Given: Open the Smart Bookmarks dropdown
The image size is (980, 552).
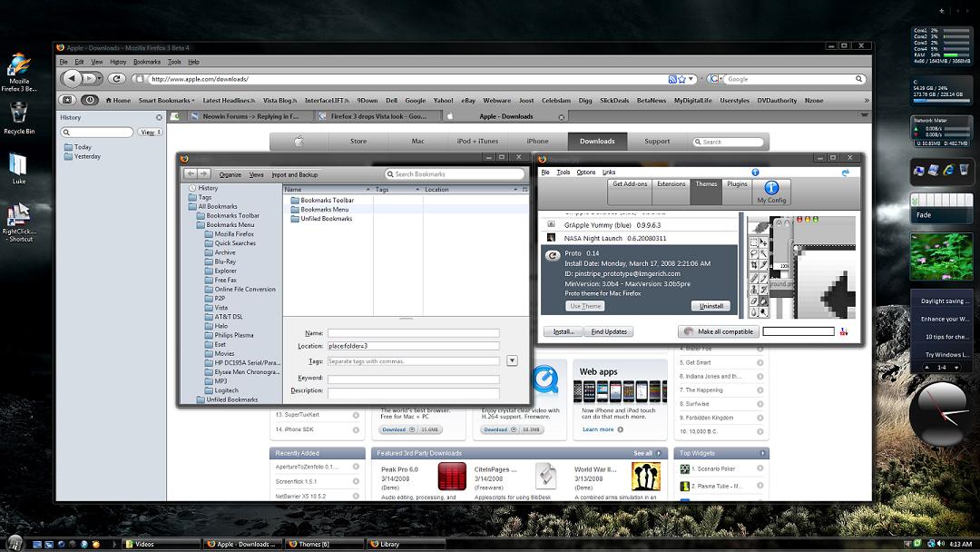Looking at the screenshot, I should (x=167, y=101).
